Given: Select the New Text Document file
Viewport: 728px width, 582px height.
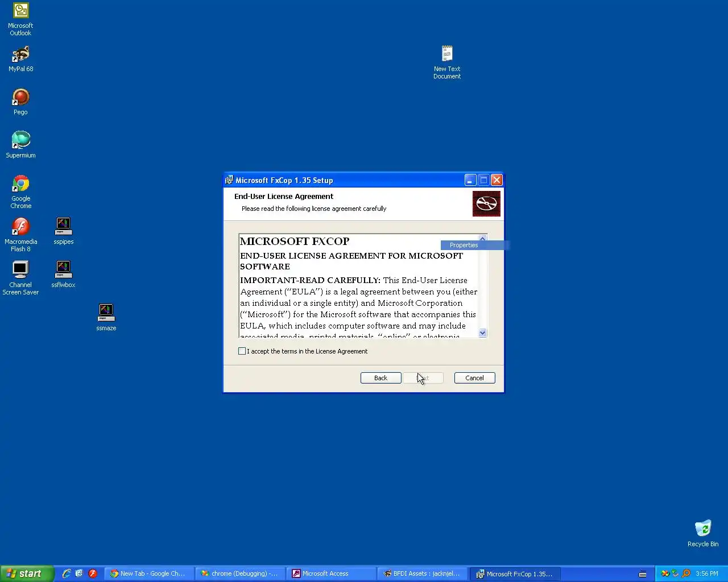Looking at the screenshot, I should click(447, 63).
